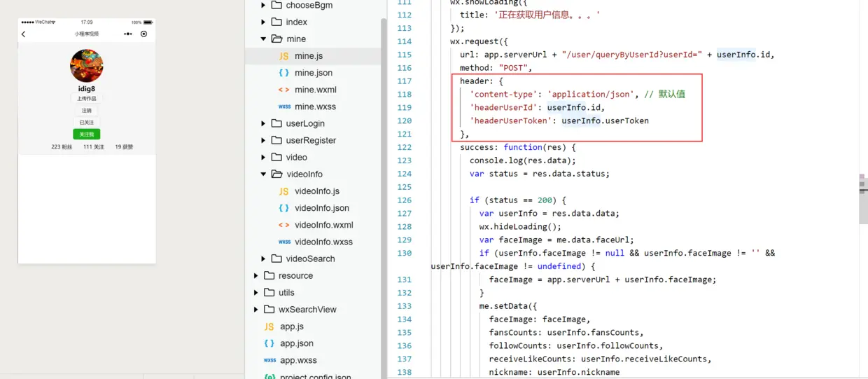Collapse the videoInfo folder arrow
Image resolution: width=868 pixels, height=379 pixels.
(263, 174)
